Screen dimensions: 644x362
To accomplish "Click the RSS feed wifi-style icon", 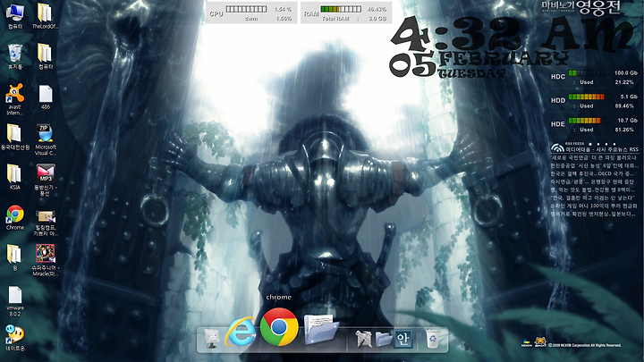I will tap(557, 147).
